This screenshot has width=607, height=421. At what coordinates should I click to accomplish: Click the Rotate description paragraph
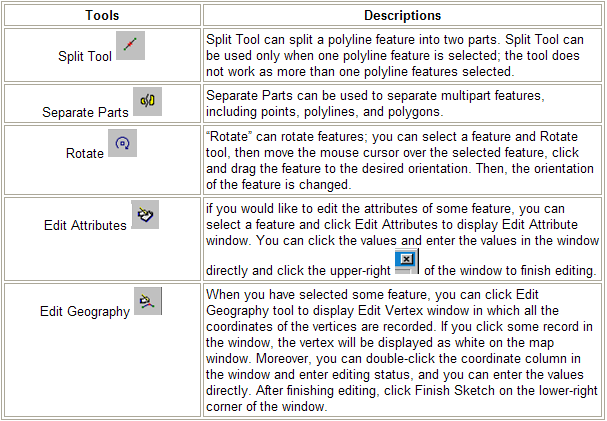coord(400,161)
